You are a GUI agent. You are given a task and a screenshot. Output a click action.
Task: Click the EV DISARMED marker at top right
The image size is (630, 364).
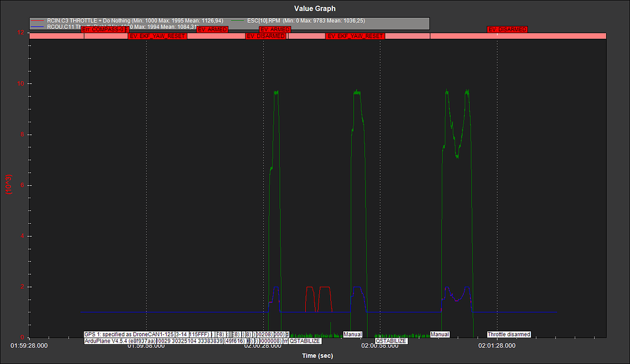[508, 29]
